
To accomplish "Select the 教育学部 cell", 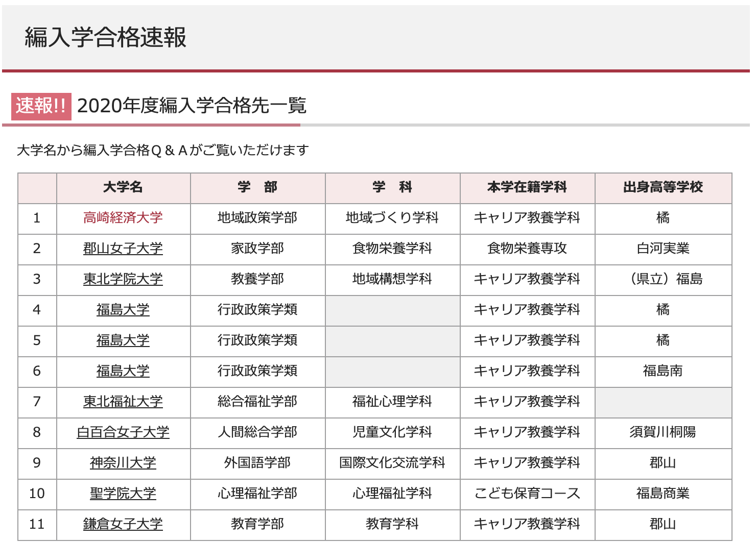I will (x=257, y=524).
